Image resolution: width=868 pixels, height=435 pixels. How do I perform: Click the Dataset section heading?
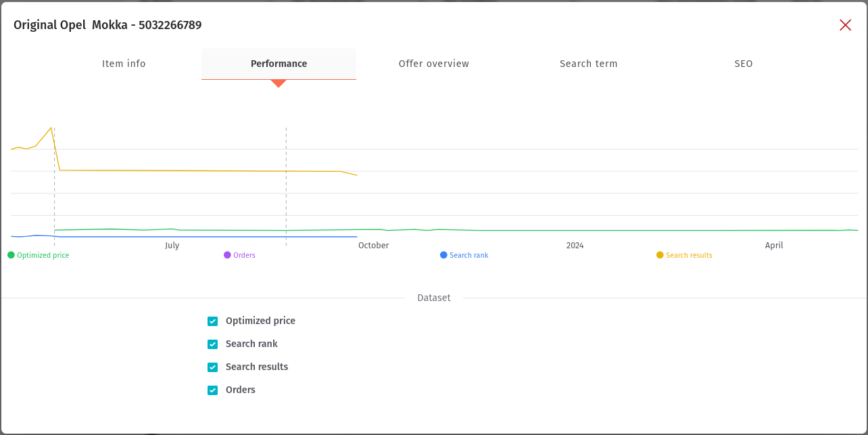pos(434,298)
